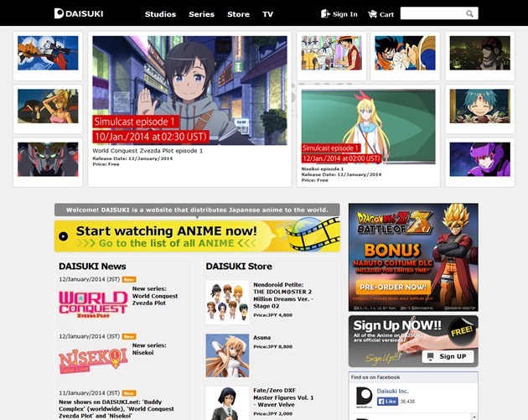Open the New series: Nisekoi news link
Screen dimensions: 528x420
149,349
